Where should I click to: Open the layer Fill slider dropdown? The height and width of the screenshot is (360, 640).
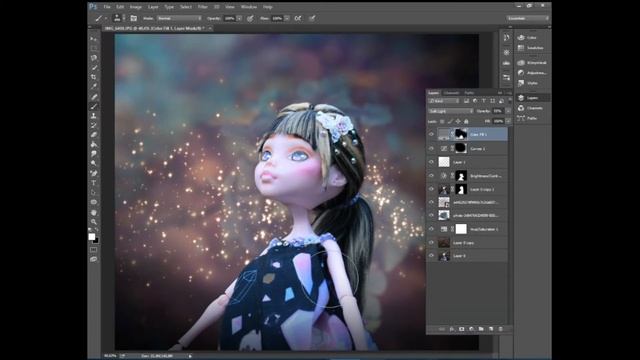[x=508, y=121]
